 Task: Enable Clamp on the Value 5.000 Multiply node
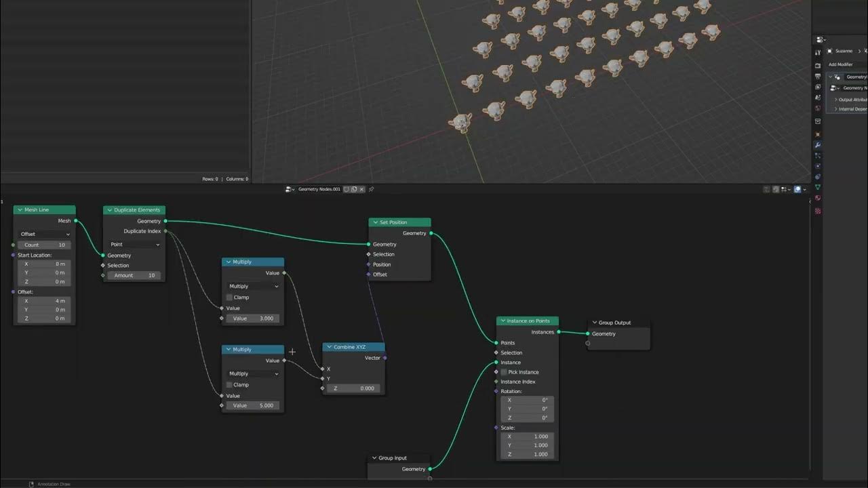[229, 385]
